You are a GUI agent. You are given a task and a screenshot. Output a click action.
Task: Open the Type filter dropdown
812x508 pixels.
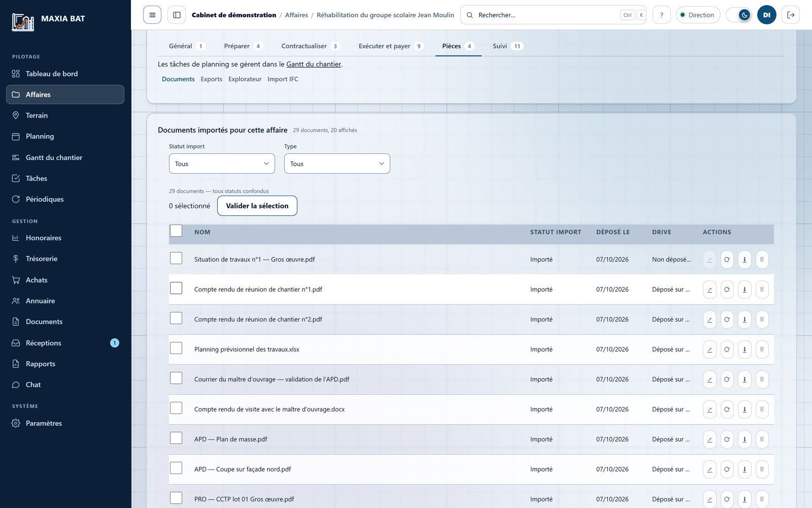pos(337,164)
